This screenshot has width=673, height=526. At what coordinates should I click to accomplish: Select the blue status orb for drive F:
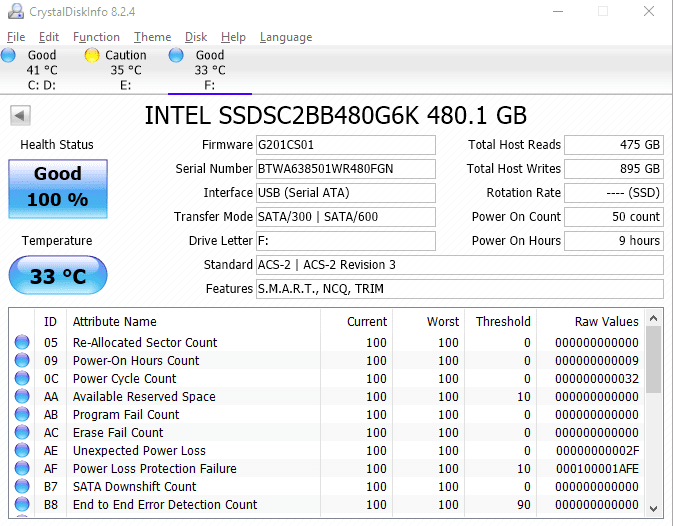point(177,55)
